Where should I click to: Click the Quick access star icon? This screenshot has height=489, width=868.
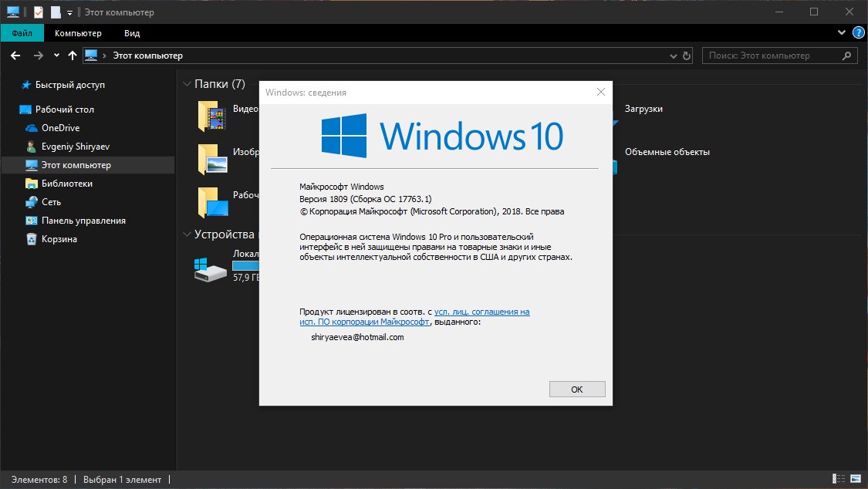(25, 85)
